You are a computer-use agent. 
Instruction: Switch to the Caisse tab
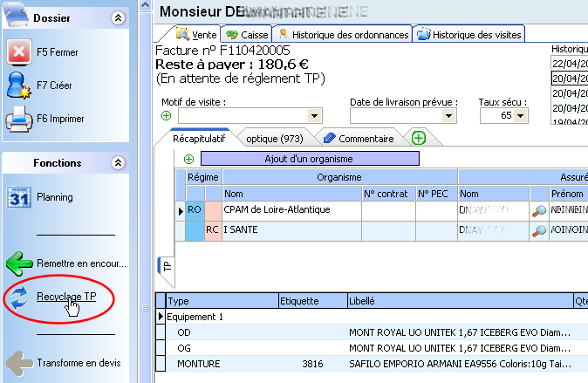click(x=247, y=35)
